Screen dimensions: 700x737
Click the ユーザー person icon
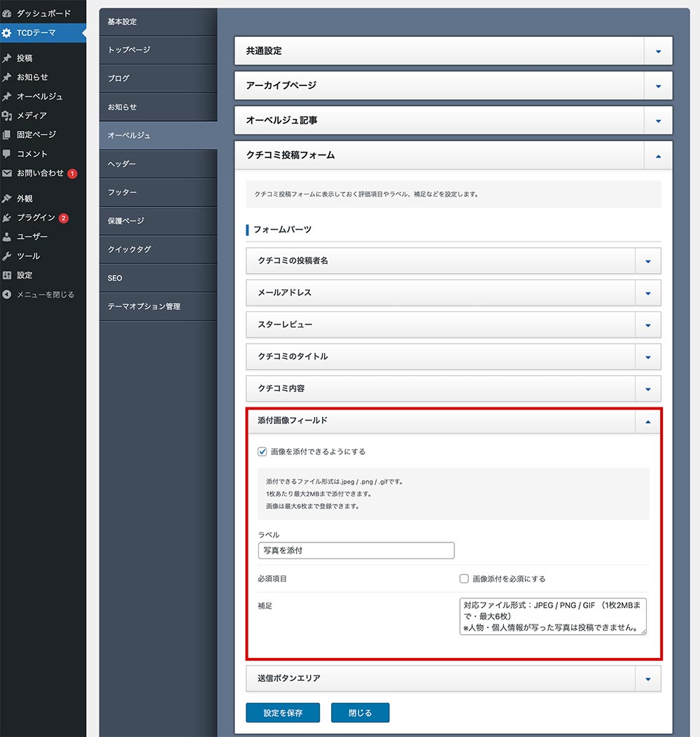pyautogui.click(x=7, y=237)
